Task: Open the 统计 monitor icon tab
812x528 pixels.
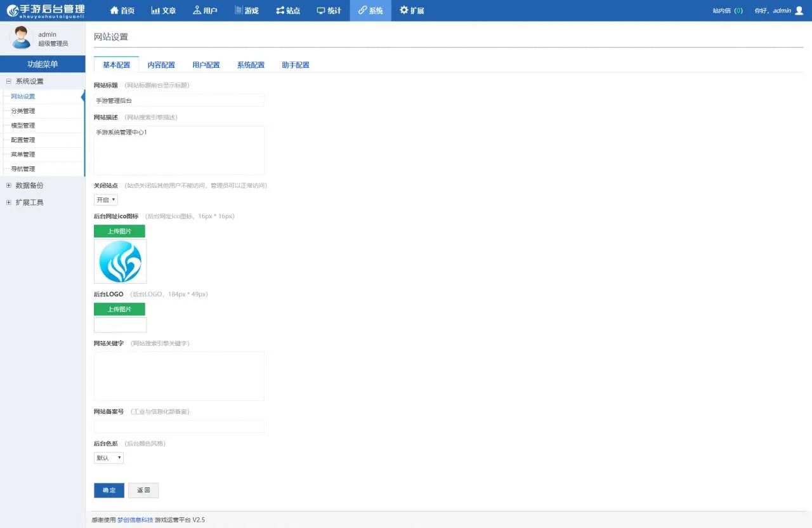Action: [x=321, y=11]
